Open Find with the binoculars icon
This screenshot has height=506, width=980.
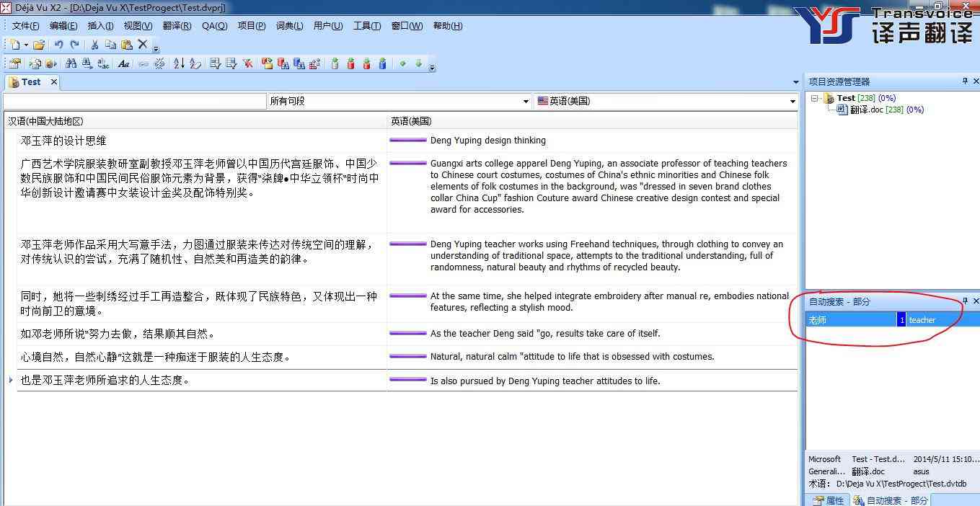[x=71, y=63]
